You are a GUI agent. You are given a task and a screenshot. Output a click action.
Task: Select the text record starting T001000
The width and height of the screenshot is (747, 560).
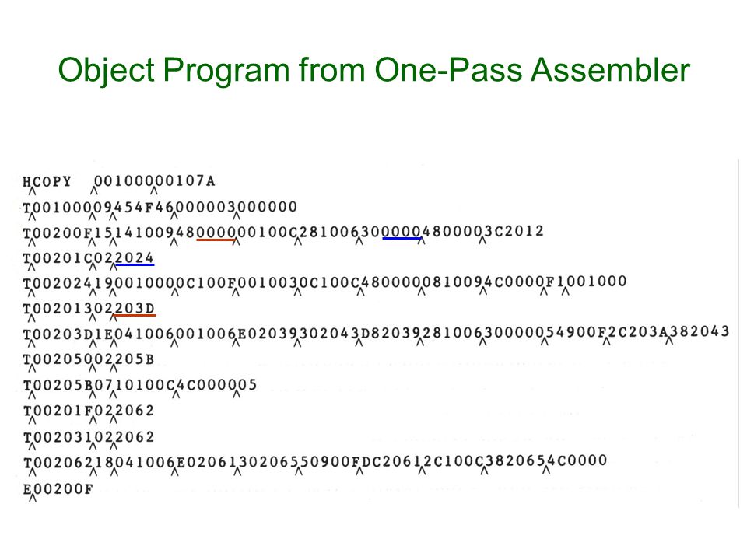click(160, 207)
